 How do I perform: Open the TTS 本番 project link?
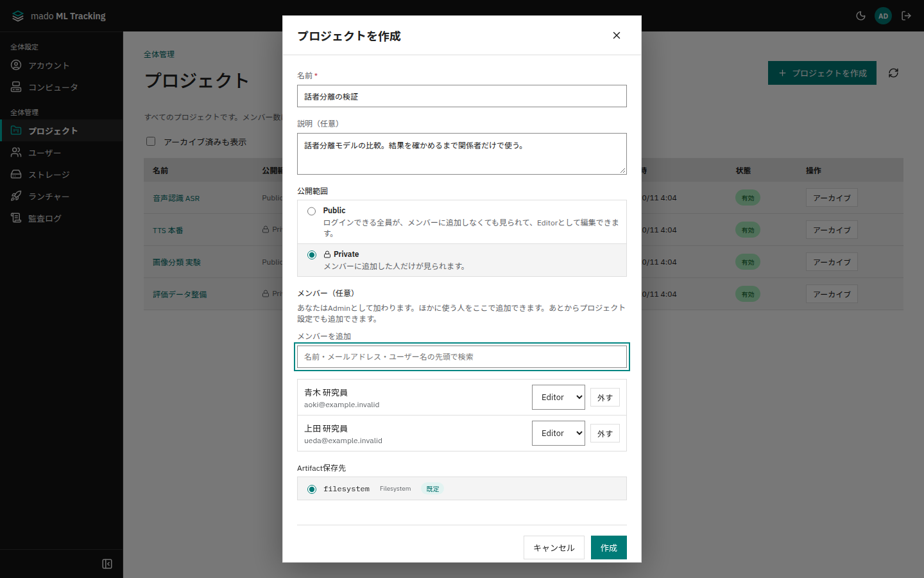tap(168, 231)
